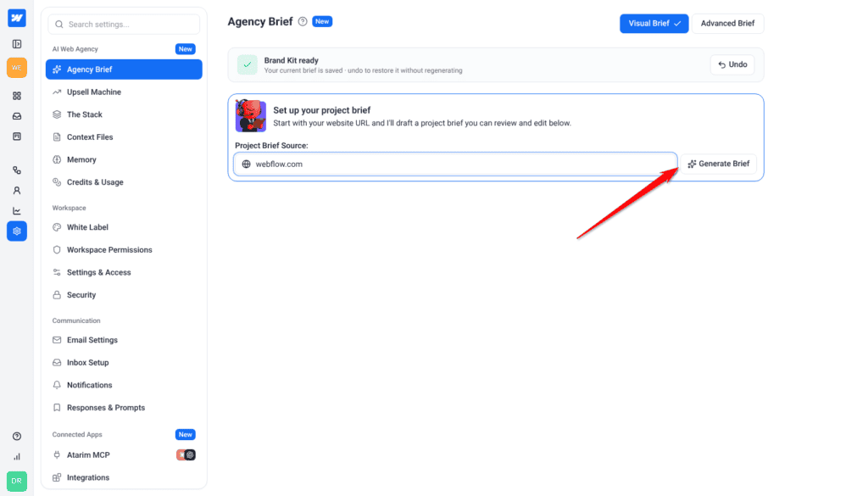Screen dimensions: 868x496
Task: Click the Undo button
Action: click(732, 64)
